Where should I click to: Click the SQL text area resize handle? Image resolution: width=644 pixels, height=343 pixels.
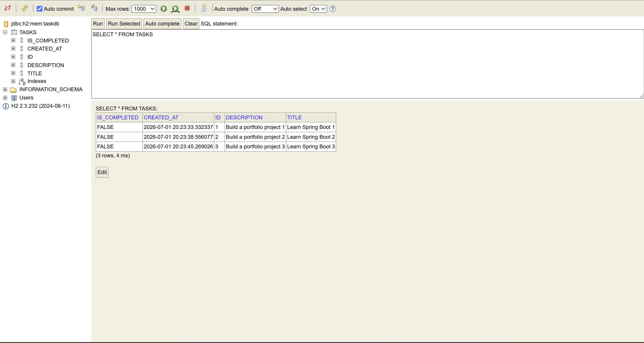point(642,97)
